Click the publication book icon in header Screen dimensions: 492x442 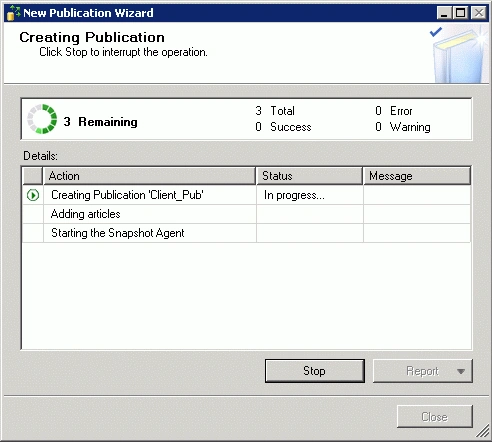coord(457,54)
